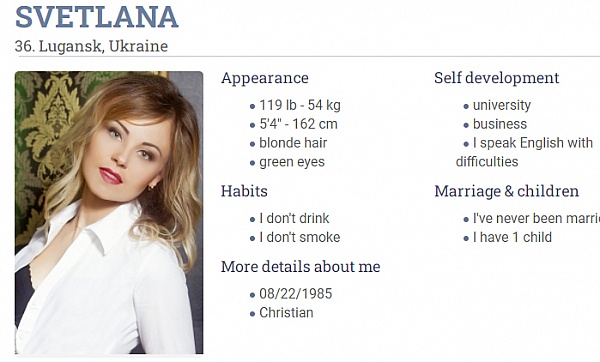The height and width of the screenshot is (362, 600).
Task: Click the I don't smoke item
Action: tap(300, 237)
